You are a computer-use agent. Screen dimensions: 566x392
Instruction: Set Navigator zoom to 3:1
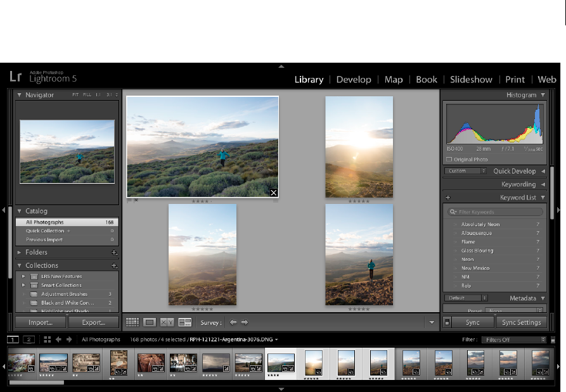[109, 95]
